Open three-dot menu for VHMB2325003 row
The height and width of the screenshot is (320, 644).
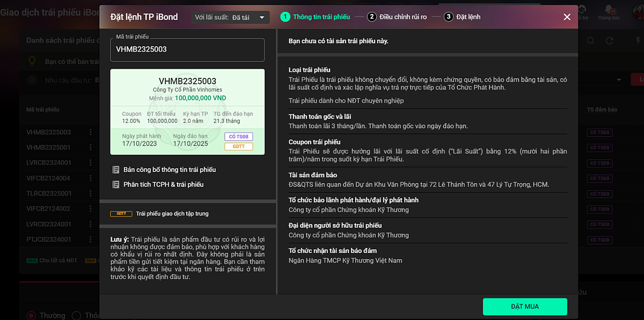91,132
